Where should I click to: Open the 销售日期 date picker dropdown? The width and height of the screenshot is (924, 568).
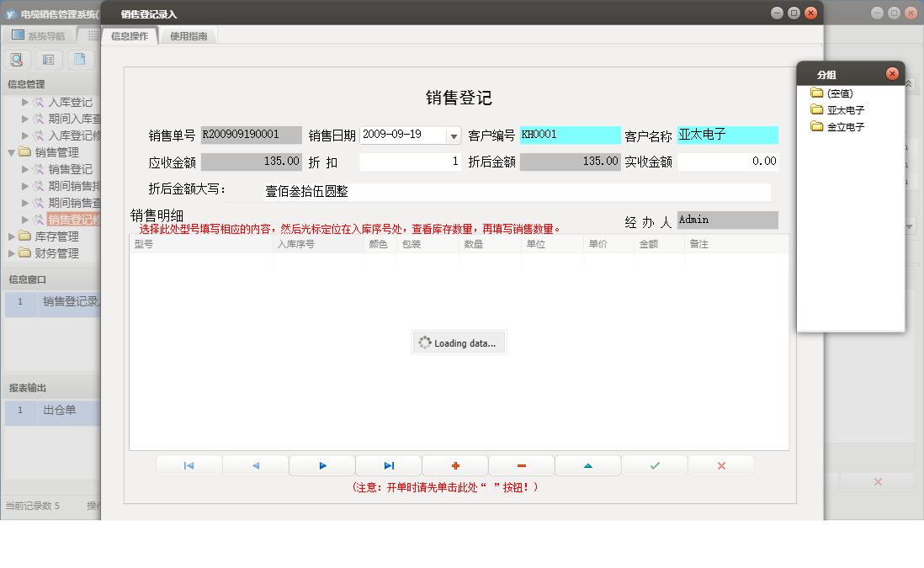pyautogui.click(x=454, y=135)
